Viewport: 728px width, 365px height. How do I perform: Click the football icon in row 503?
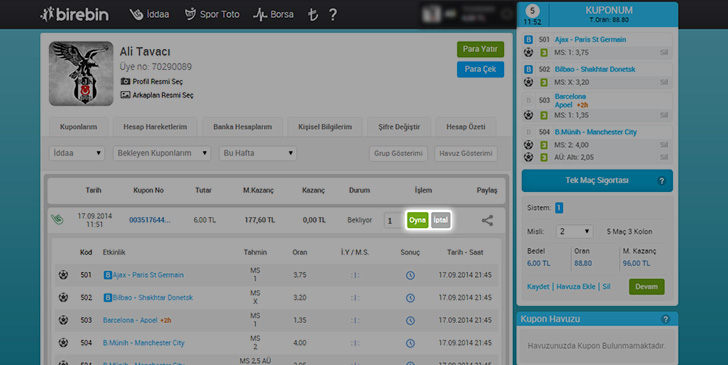pos(64,320)
